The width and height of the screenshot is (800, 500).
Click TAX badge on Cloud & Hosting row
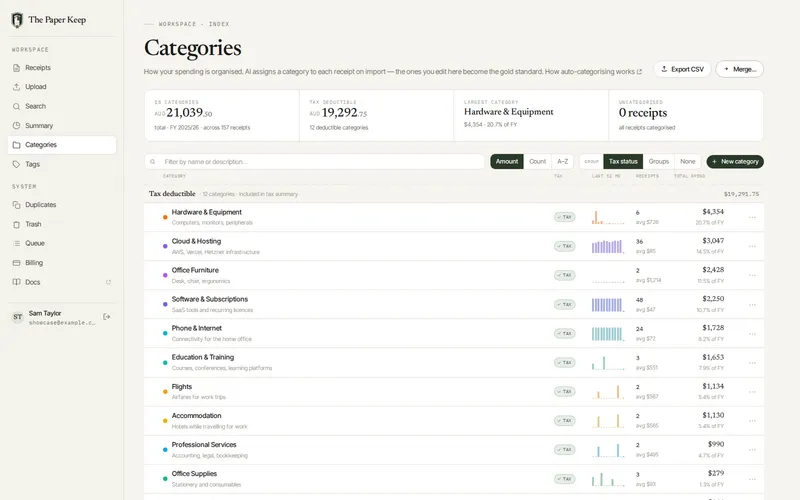pyautogui.click(x=564, y=246)
